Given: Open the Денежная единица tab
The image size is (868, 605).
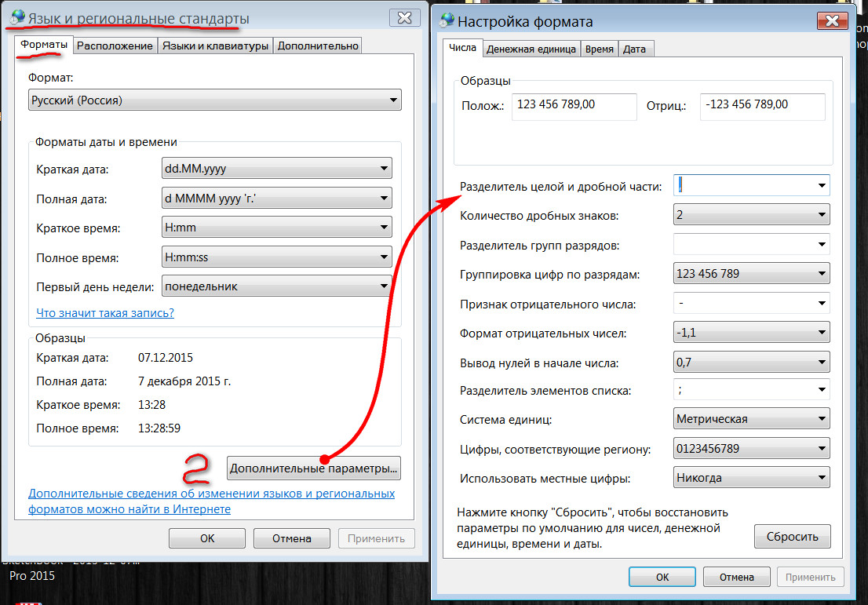Looking at the screenshot, I should click(x=531, y=49).
